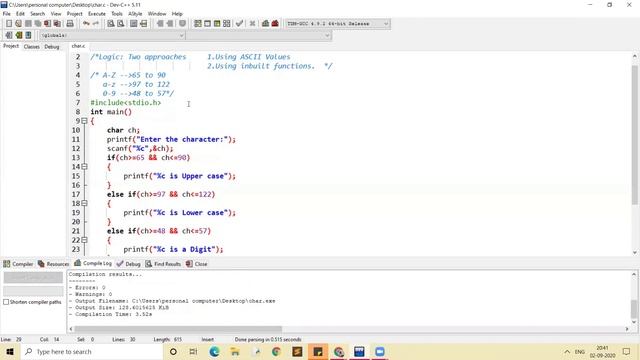Open the Execute menu
The height and width of the screenshot is (360, 640).
point(97,14)
